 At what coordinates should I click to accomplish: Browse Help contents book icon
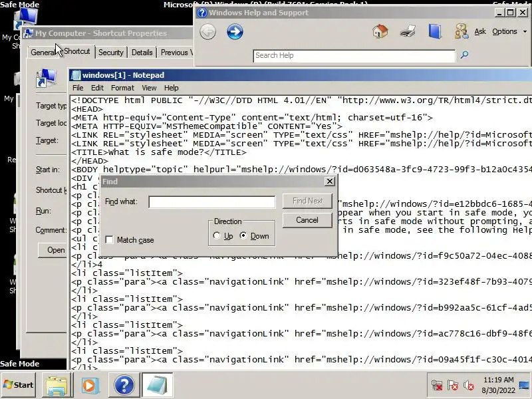click(x=435, y=31)
